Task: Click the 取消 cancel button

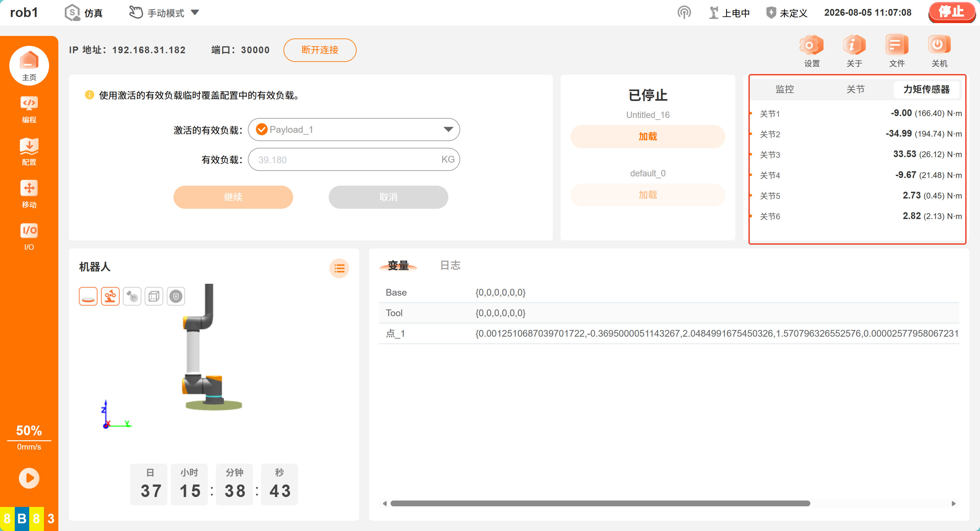Action: 388,197
